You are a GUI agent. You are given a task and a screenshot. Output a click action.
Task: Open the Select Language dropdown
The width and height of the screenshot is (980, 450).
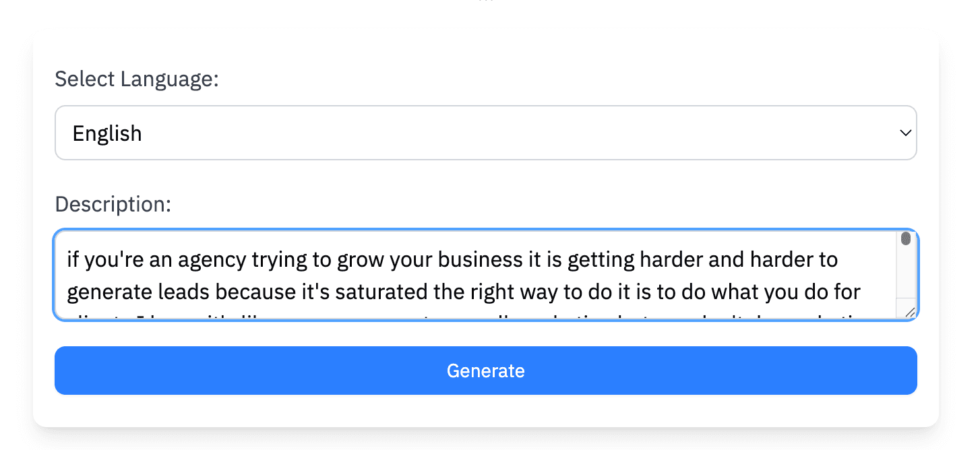tap(485, 133)
